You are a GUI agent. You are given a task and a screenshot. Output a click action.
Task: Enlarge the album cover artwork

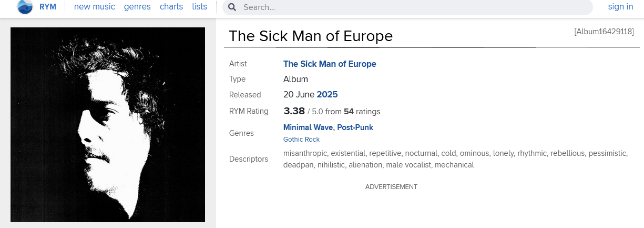point(108,125)
